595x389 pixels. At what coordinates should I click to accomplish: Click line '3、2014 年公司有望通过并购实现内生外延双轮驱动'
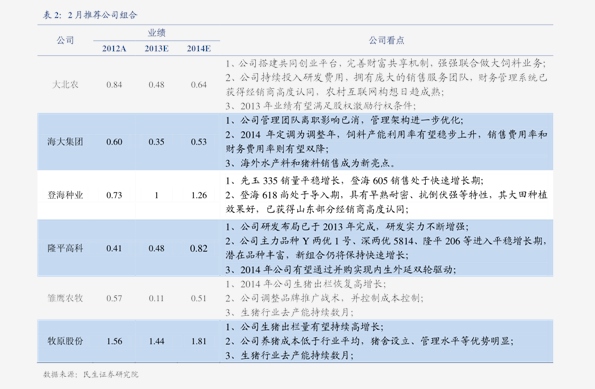click(341, 269)
